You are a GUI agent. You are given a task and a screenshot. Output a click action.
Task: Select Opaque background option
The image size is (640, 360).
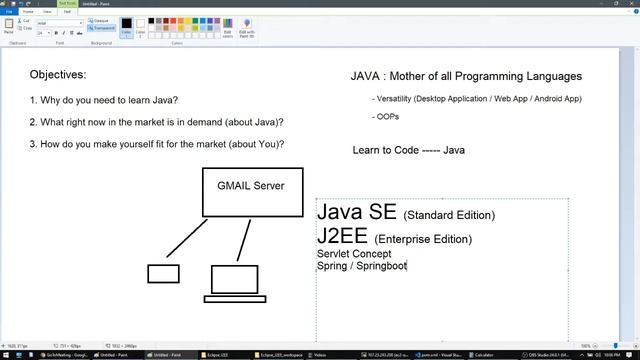pos(99,20)
